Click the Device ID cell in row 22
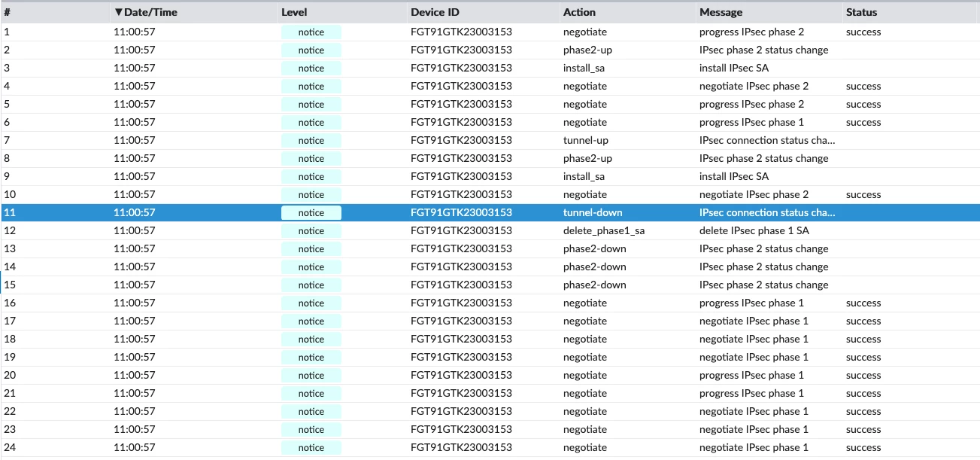 [x=461, y=411]
